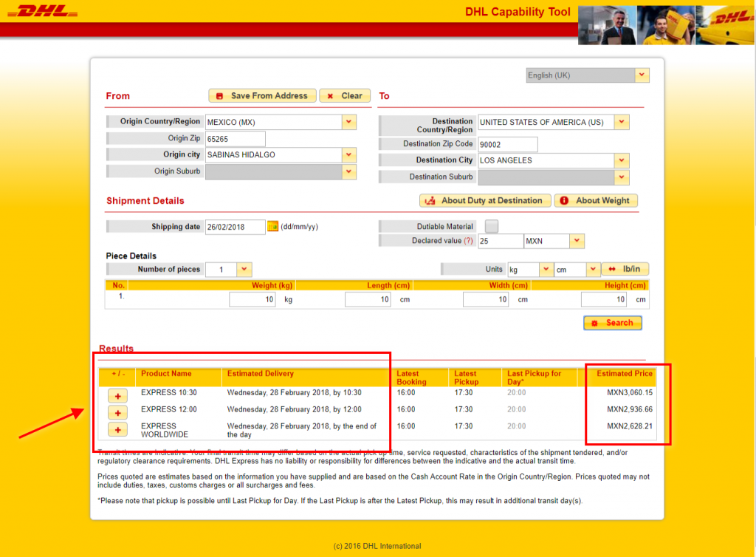The height and width of the screenshot is (557, 756).
Task: Open Destination Suburb dropdown
Action: (622, 177)
